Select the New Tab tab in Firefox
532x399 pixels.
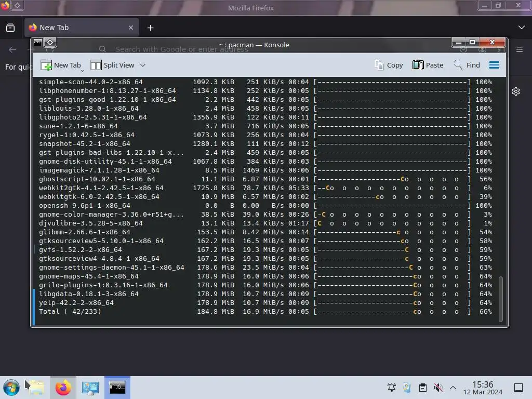click(x=82, y=28)
